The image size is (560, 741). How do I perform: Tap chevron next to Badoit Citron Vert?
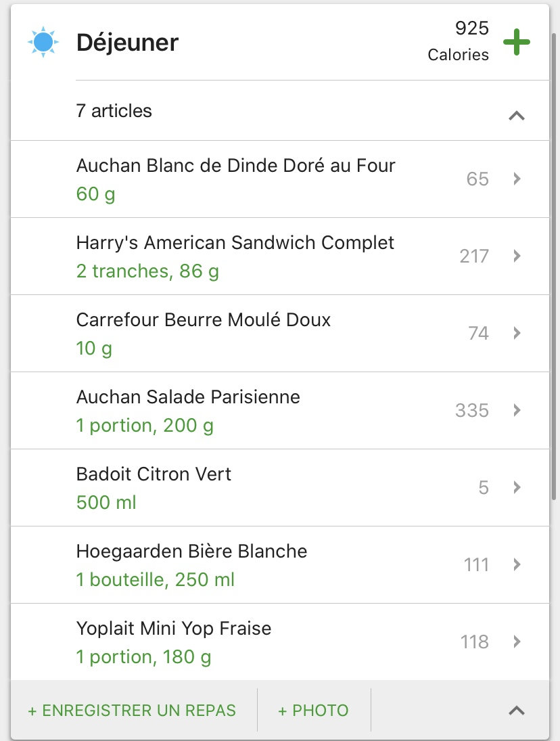[517, 487]
